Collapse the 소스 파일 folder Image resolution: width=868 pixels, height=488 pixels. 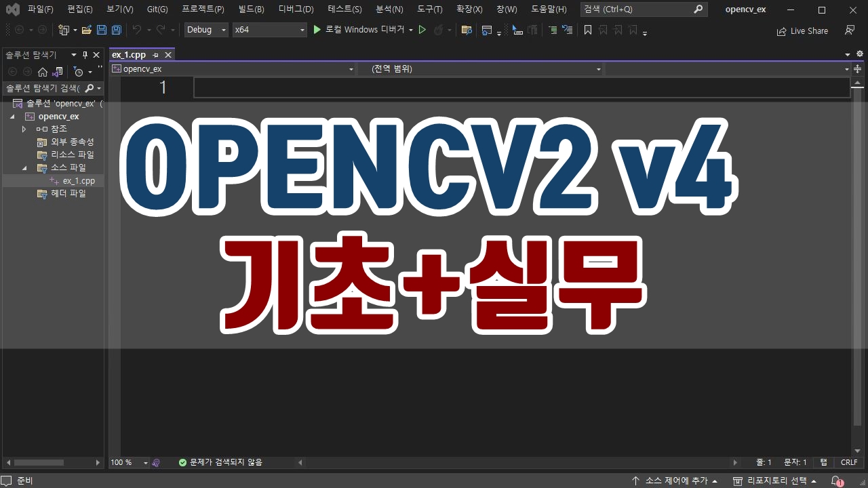coord(24,167)
